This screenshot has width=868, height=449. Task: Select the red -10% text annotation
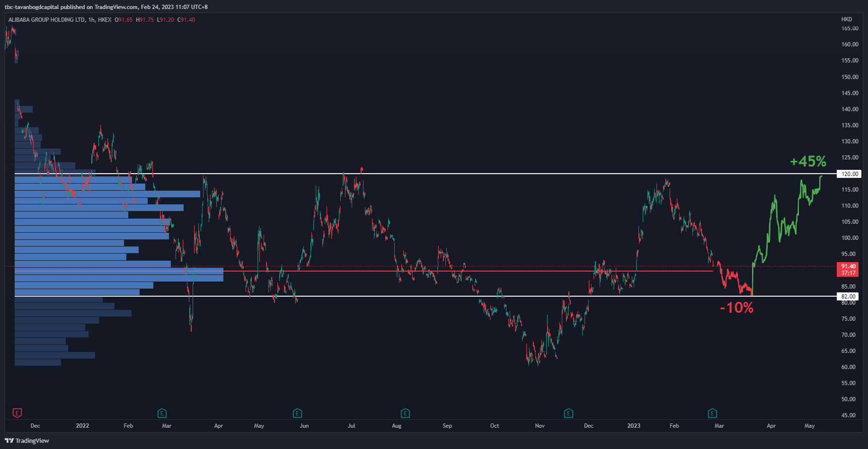736,308
